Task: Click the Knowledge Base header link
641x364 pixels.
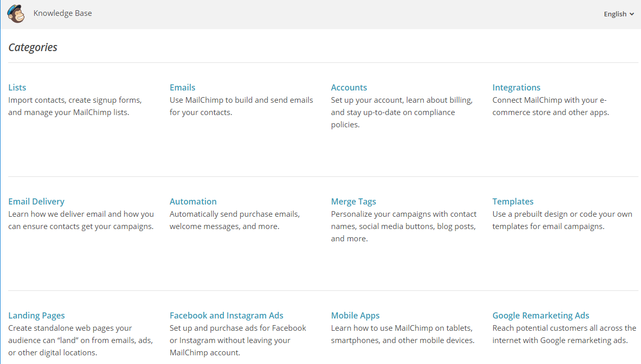Action: point(62,13)
